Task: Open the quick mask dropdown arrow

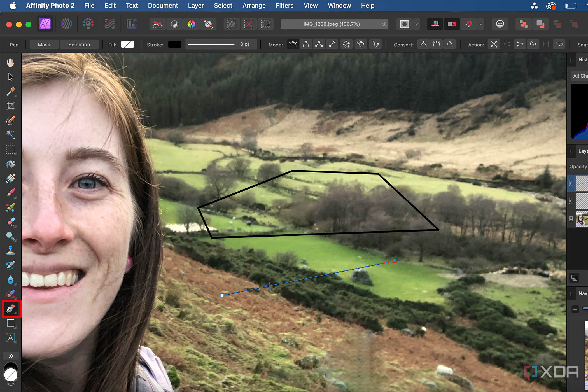Action: pyautogui.click(x=417, y=24)
